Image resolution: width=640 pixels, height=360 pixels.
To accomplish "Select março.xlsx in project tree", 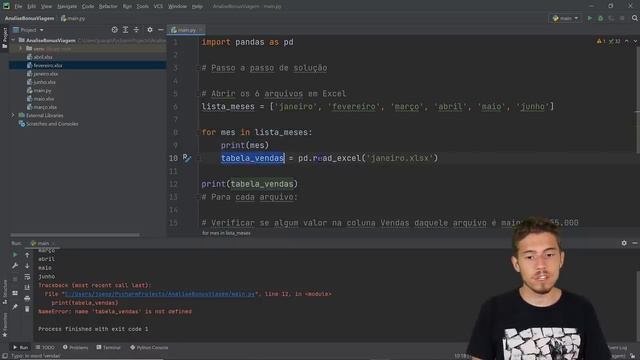I will click(x=45, y=107).
